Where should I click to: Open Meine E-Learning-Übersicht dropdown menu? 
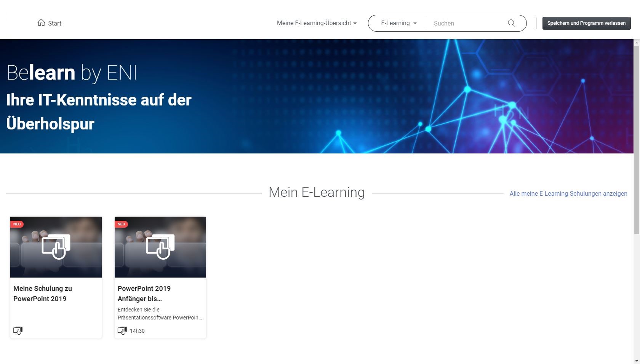[x=317, y=23]
